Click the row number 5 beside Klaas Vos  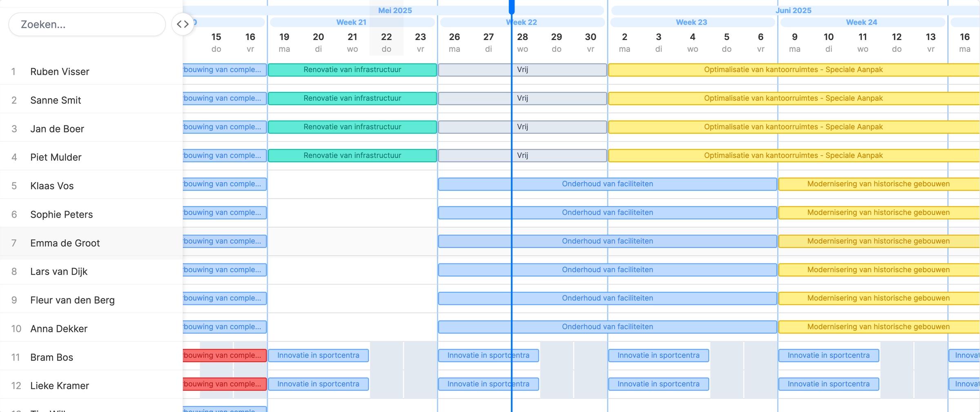tap(14, 186)
